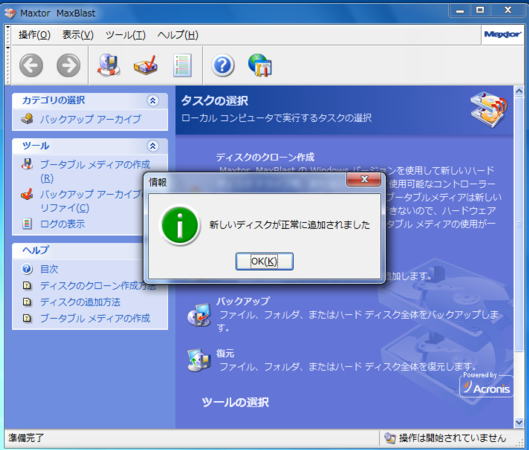Minimize the Maxtor MaxBlast window

click(460, 11)
